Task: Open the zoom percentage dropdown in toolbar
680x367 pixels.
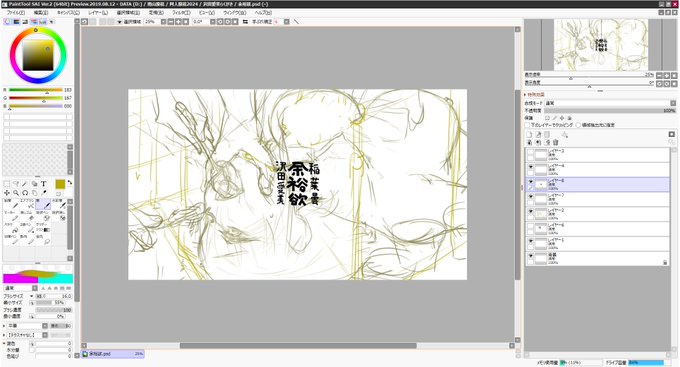Action: coord(163,22)
